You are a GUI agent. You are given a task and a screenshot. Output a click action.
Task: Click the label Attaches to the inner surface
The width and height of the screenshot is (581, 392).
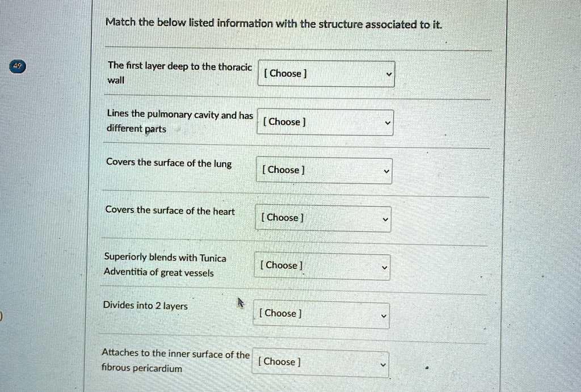(x=176, y=360)
